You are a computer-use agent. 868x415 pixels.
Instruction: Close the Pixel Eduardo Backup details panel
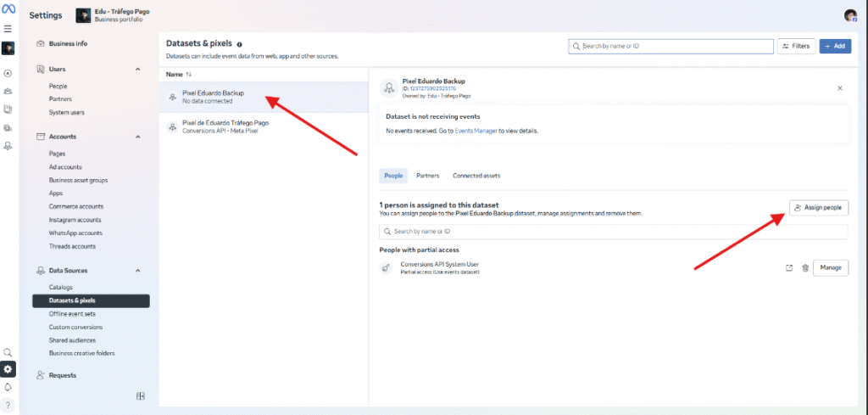[x=840, y=88]
